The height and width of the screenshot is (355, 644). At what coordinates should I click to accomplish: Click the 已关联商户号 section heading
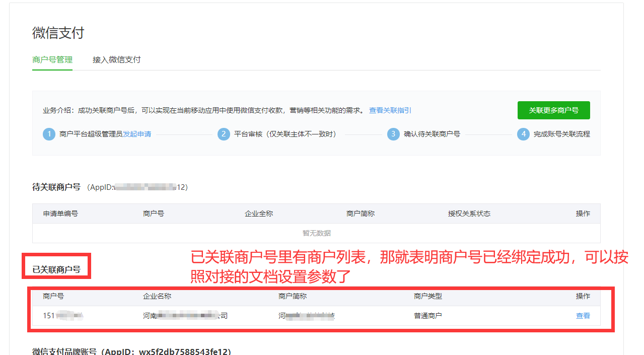(x=56, y=269)
